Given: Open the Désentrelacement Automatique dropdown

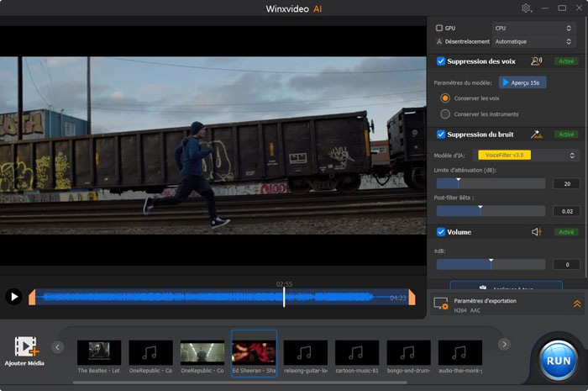Looking at the screenshot, I should coord(533,41).
